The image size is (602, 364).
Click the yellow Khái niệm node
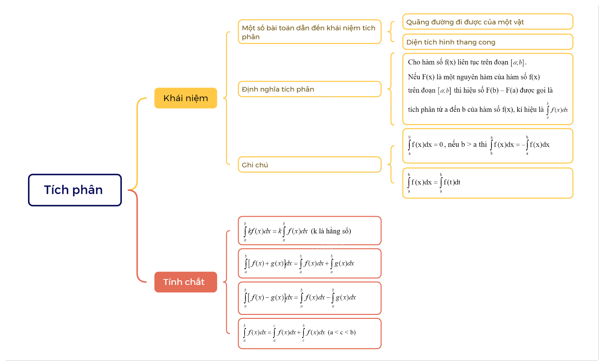tap(185, 98)
